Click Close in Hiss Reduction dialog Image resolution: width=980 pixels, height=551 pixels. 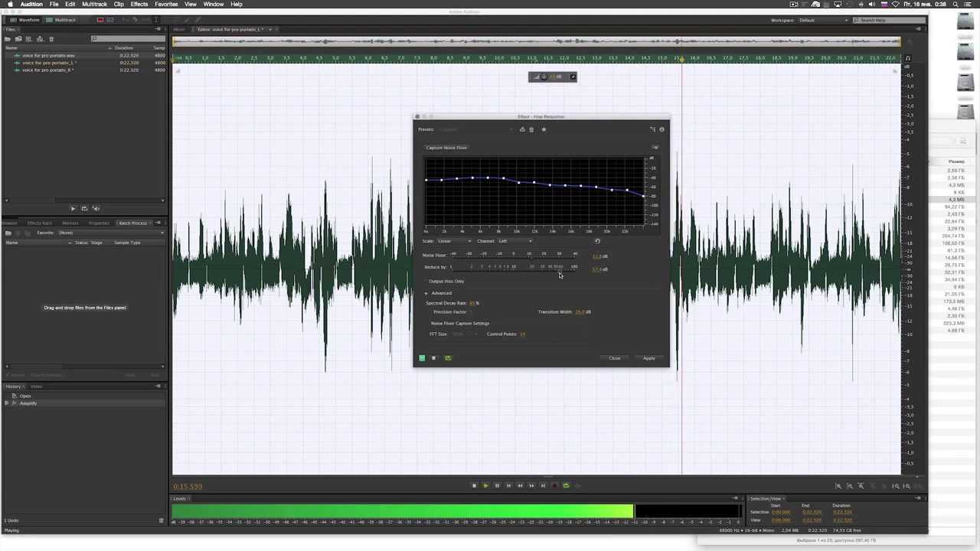click(x=615, y=358)
